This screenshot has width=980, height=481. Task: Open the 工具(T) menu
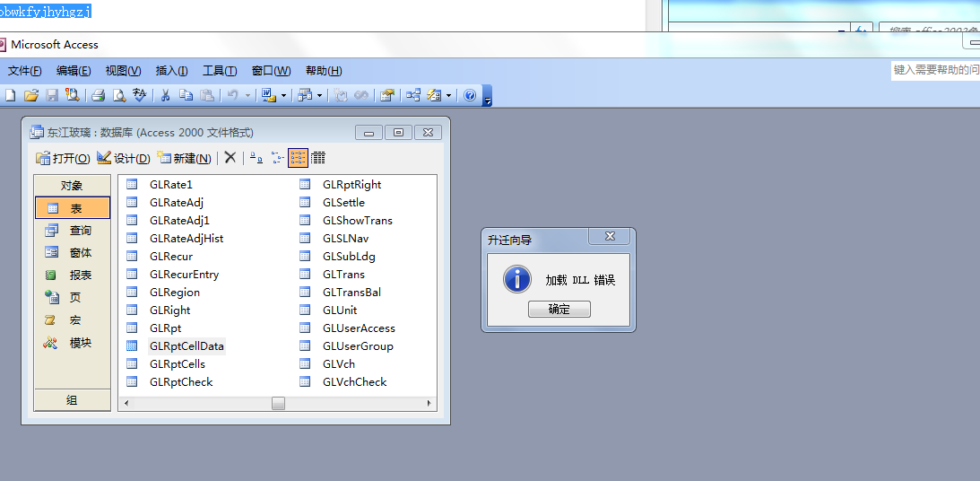[220, 71]
